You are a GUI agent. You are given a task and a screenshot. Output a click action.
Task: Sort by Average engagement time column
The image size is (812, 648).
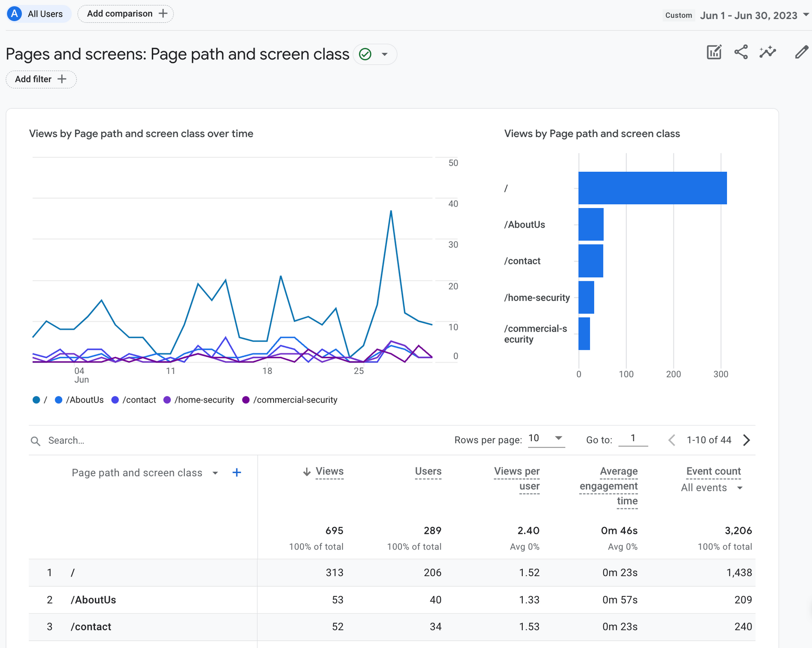pyautogui.click(x=609, y=486)
